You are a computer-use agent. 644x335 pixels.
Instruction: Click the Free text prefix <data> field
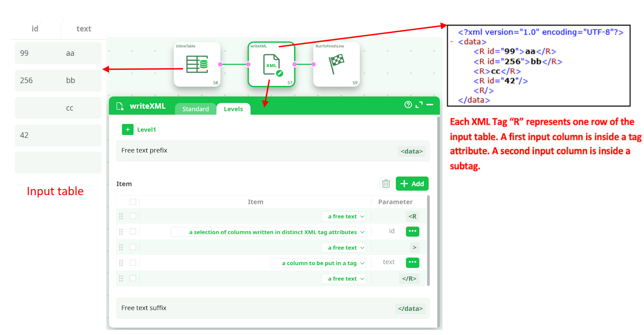coord(412,151)
